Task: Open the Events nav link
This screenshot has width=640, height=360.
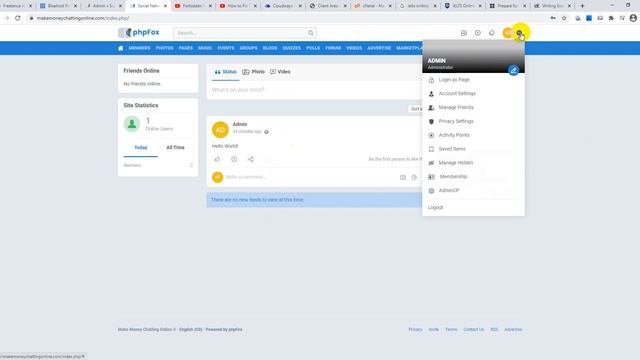Action: pyautogui.click(x=226, y=48)
